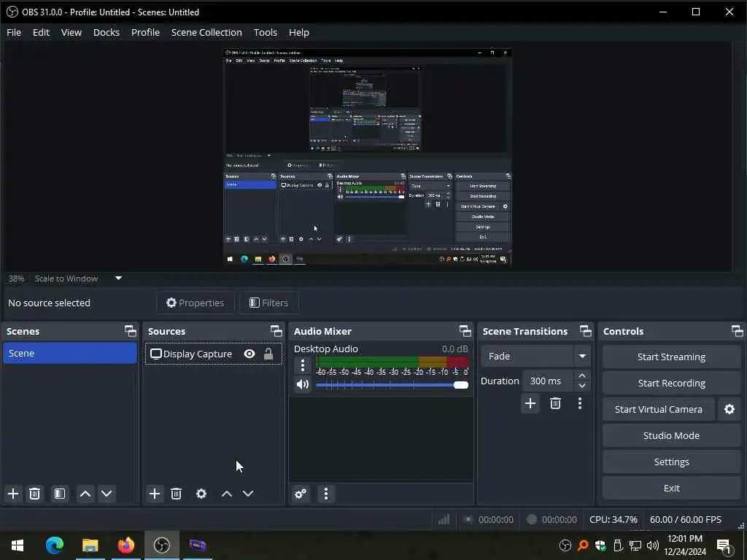Viewport: 747px width, 560px height.
Task: Click the 300 ms duration field
Action: tap(548, 381)
